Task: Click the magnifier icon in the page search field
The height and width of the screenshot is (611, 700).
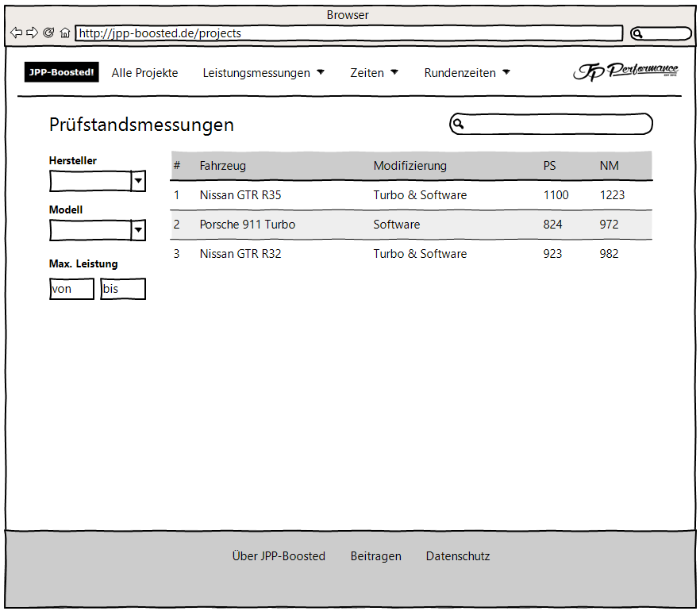Action: 460,124
